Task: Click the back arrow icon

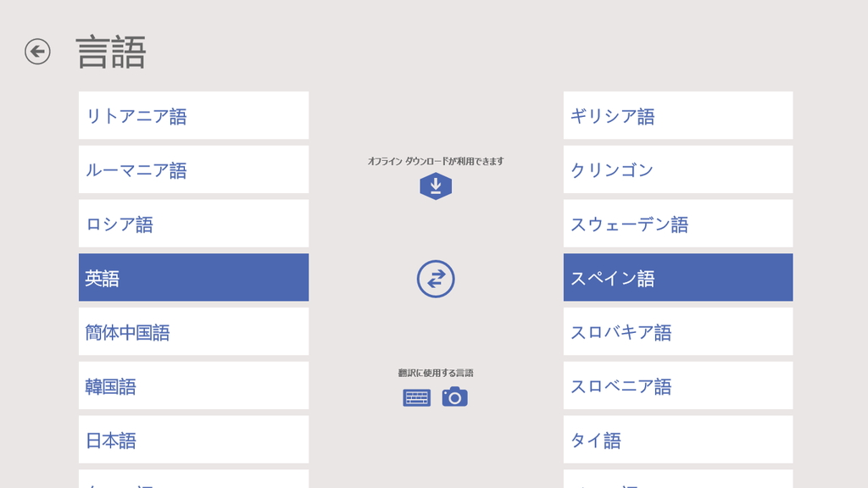Action: tap(36, 52)
